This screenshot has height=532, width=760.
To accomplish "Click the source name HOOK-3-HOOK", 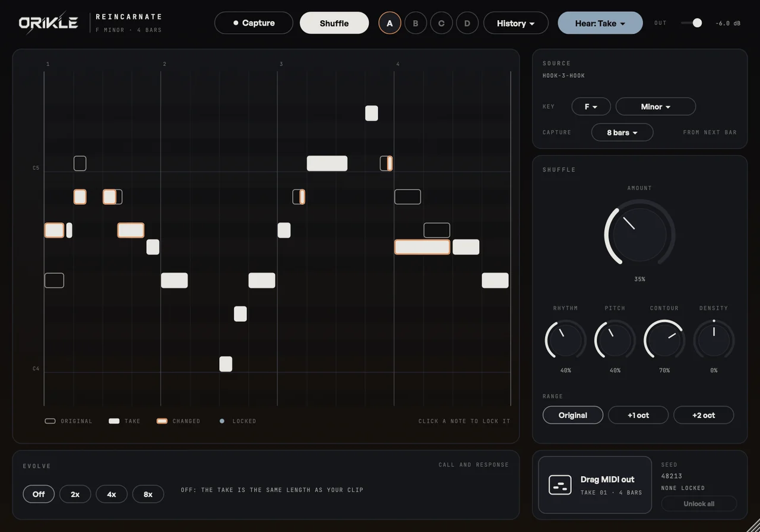I will tap(564, 75).
